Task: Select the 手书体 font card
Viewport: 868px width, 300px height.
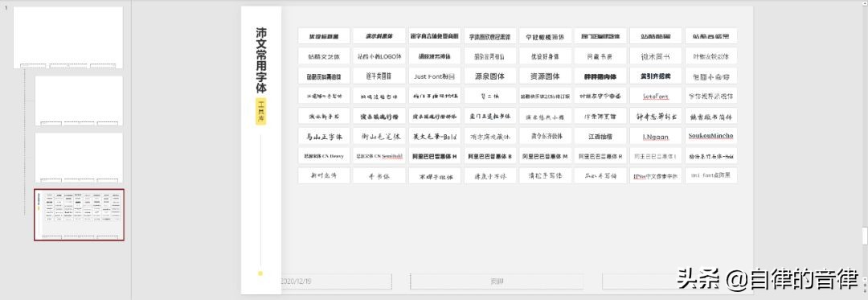Action: point(379,175)
